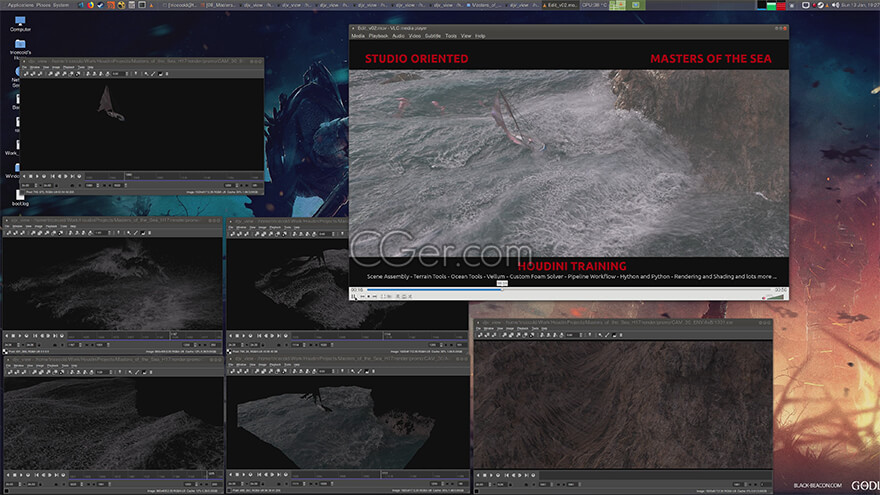Toggle VLC fullscreen mode
Image resolution: width=880 pixels, height=495 pixels.
382,296
